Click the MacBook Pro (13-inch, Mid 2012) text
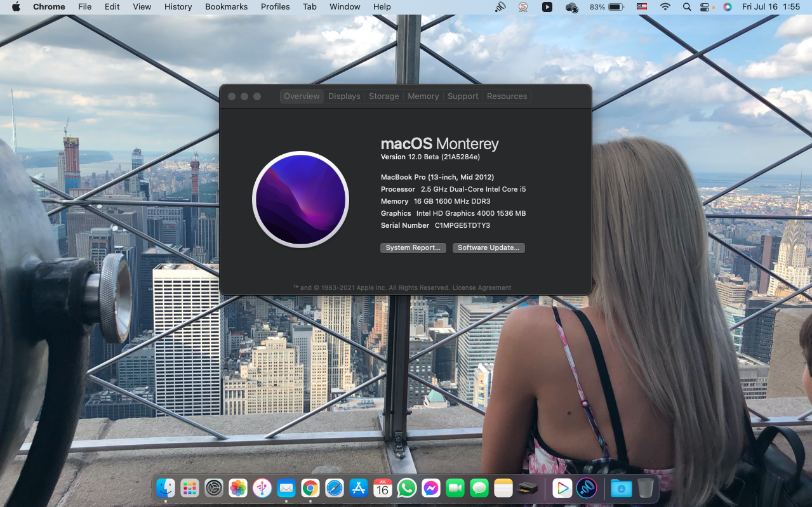Image resolution: width=812 pixels, height=507 pixels. click(x=437, y=177)
